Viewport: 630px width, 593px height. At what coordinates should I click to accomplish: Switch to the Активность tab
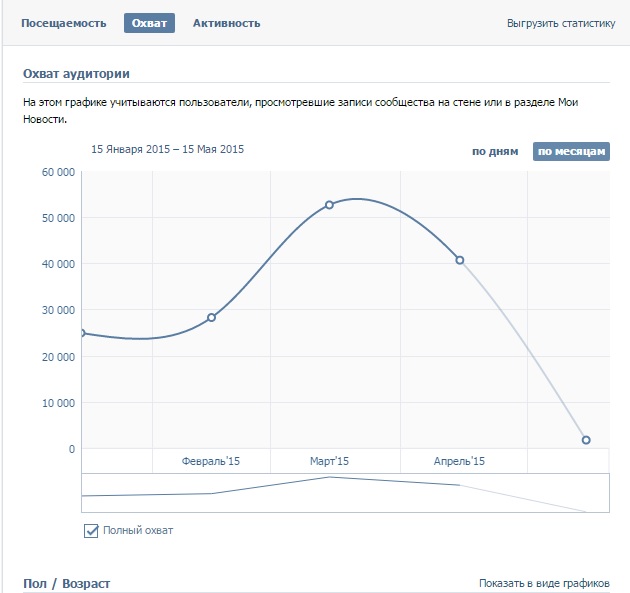pos(226,23)
